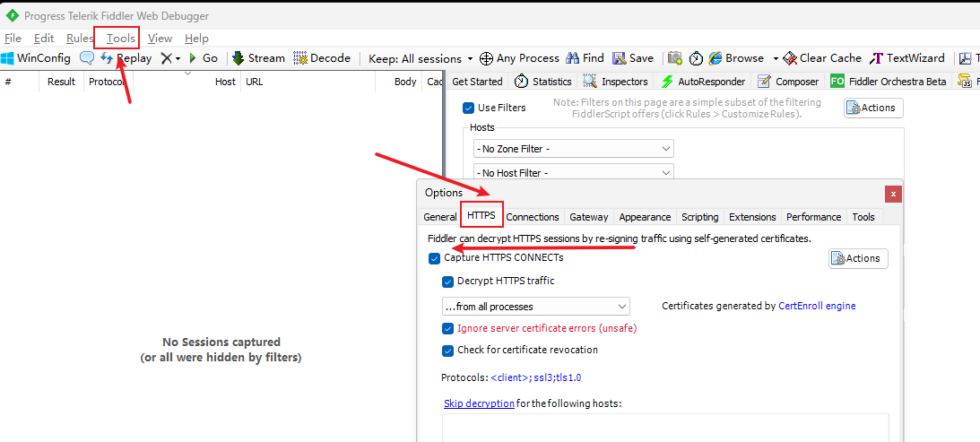Screen dimensions: 980x442
Task: Open the Statistics tab
Action: 543,82
